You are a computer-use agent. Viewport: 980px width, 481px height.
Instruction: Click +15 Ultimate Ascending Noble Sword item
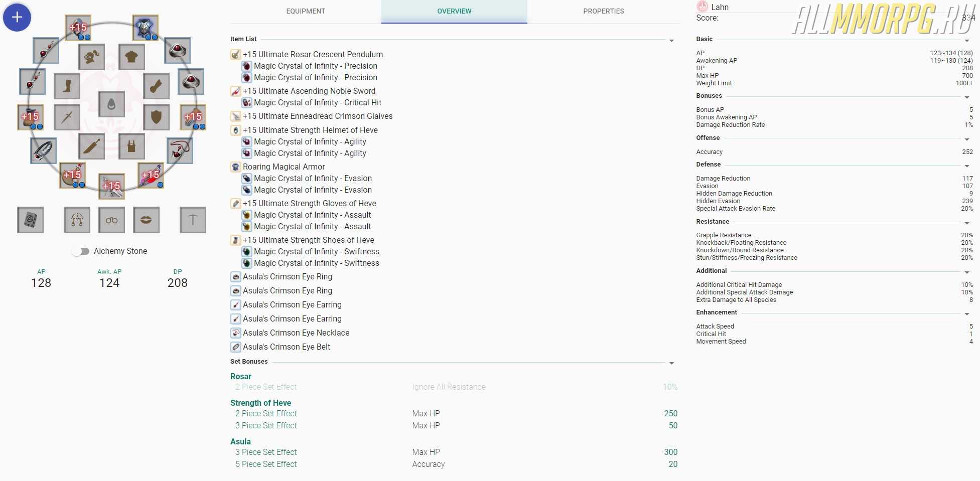(x=309, y=91)
